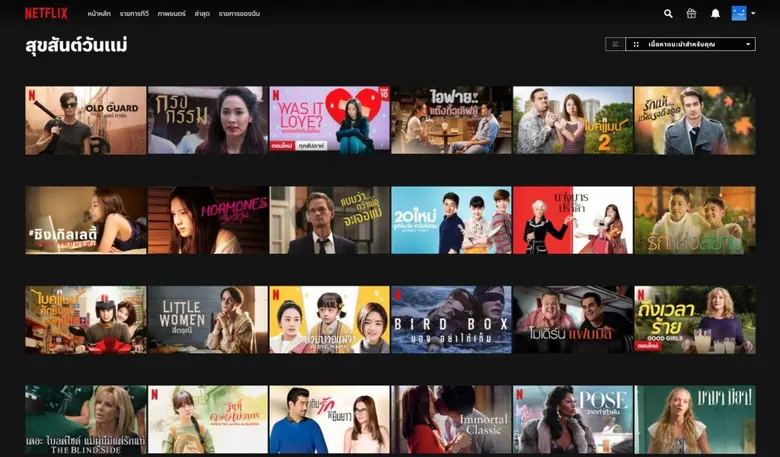The height and width of the screenshot is (457, 780).
Task: Click the blue profile avatar
Action: (739, 13)
